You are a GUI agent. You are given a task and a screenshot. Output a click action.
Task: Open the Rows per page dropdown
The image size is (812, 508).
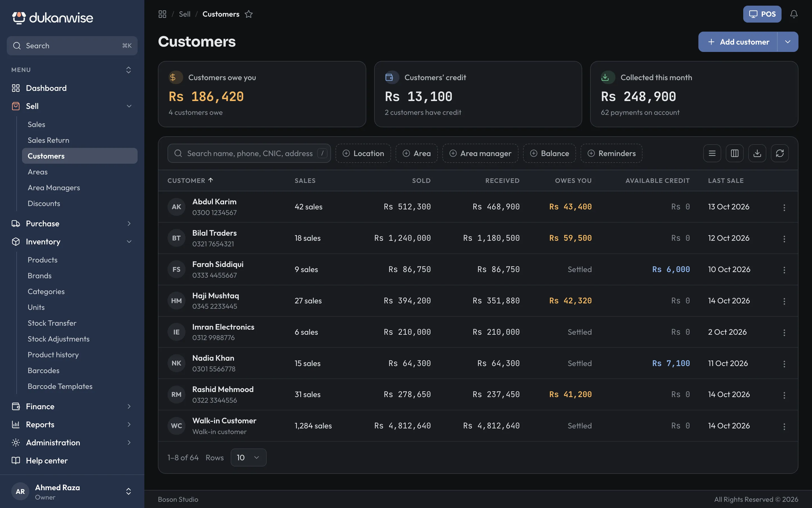(248, 457)
